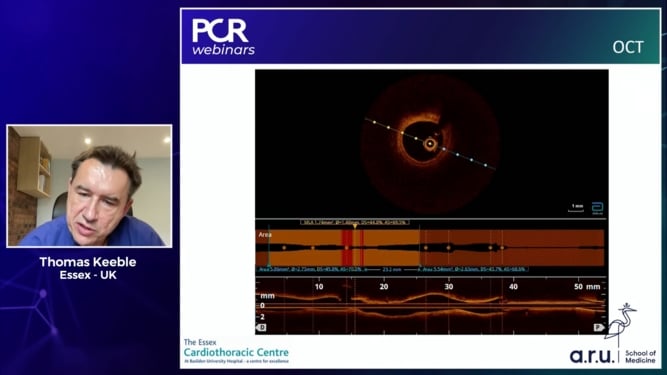The height and width of the screenshot is (375, 667).
Task: Click the 1 mm scale bar
Action: pyautogui.click(x=577, y=207)
